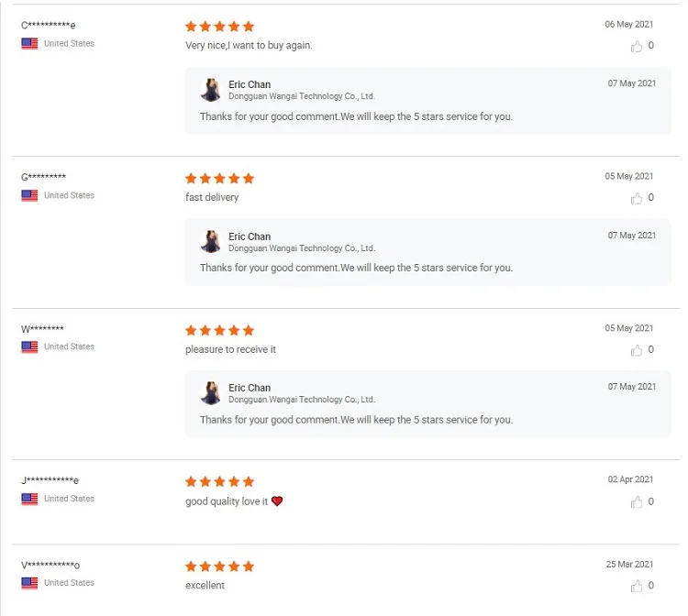The height and width of the screenshot is (616, 688).
Task: Click the US flag beside reviewer G*********
Action: [29, 195]
